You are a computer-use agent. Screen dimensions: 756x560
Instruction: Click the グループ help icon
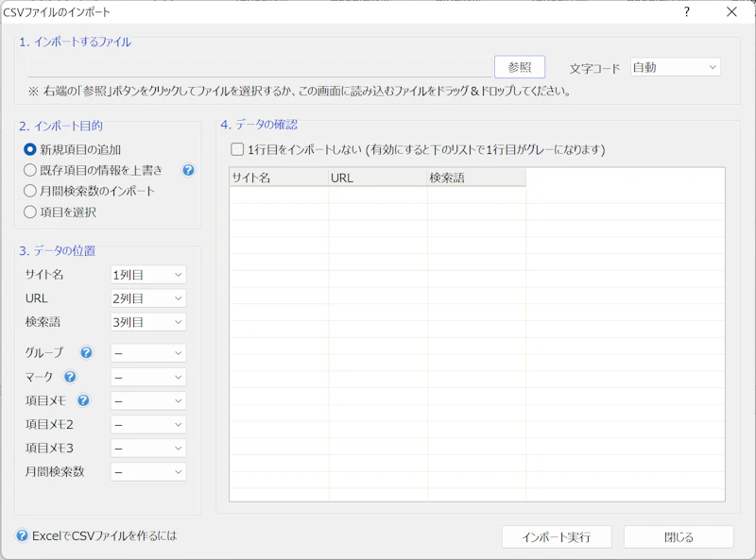pos(86,353)
